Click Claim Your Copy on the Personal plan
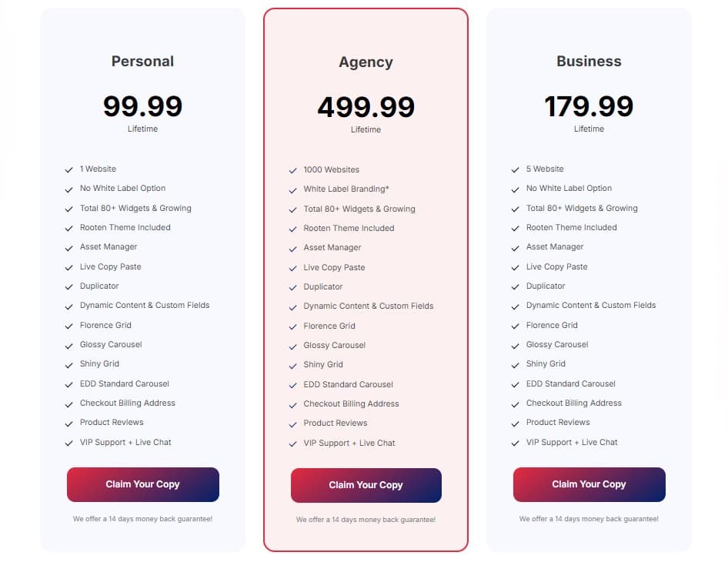 [142, 484]
